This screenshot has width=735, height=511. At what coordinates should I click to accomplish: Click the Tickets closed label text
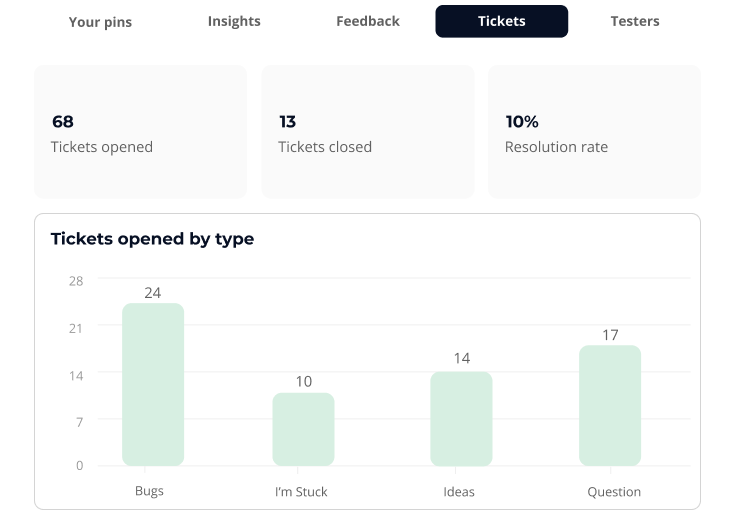[x=325, y=147]
